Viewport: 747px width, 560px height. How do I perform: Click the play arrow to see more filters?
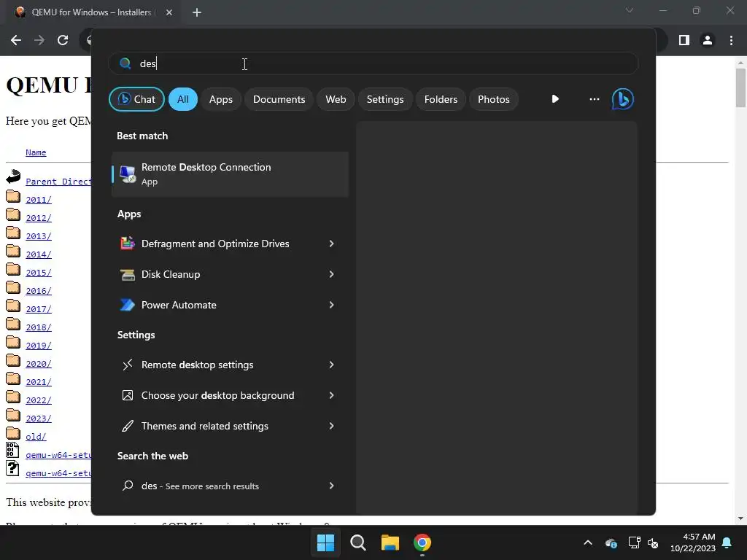pyautogui.click(x=555, y=99)
